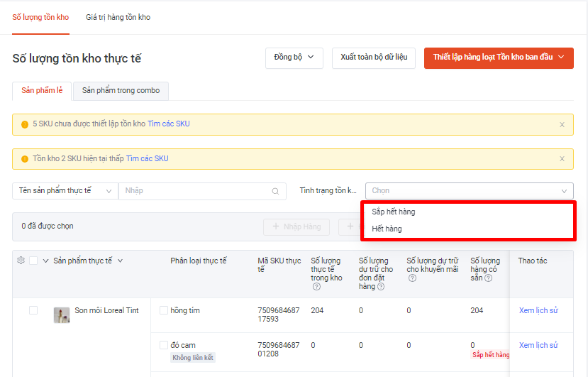Image resolution: width=588 pixels, height=377 pixels.
Task: Toggle the select-all checkbox in table header
Action: (33, 261)
